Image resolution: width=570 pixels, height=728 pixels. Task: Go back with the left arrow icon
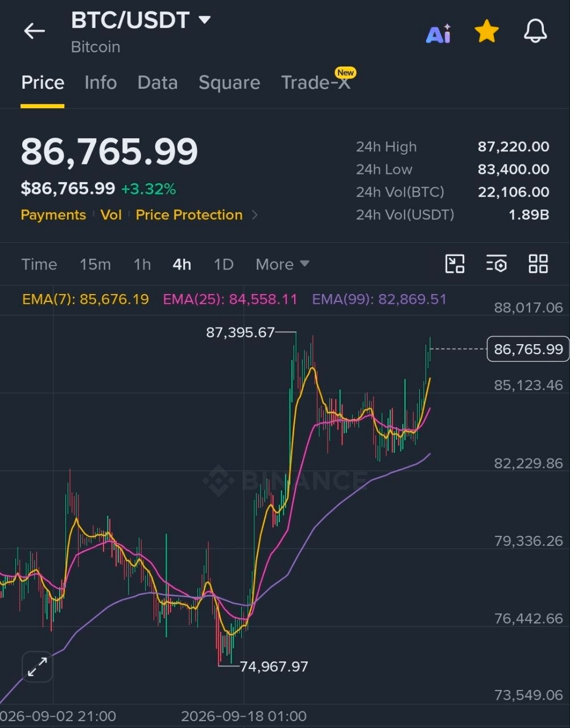(34, 31)
